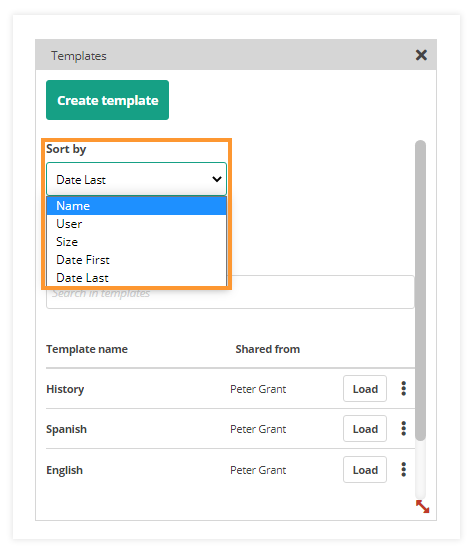Click the Spanish template name
Viewport: 473px width, 554px height.
coord(66,429)
